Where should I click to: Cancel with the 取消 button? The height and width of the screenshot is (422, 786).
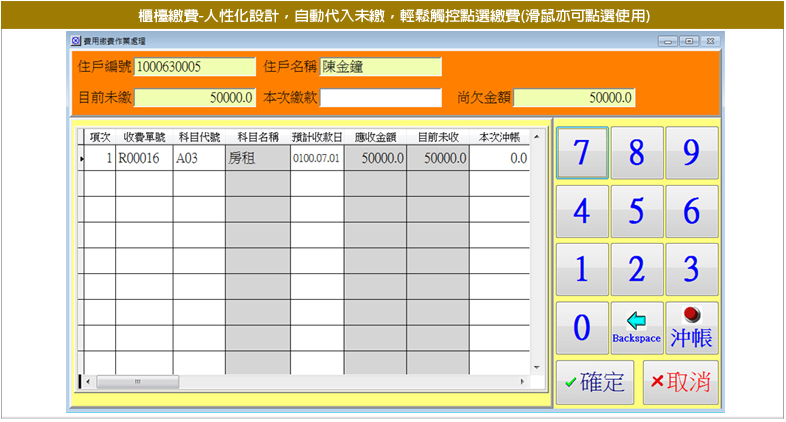click(680, 383)
